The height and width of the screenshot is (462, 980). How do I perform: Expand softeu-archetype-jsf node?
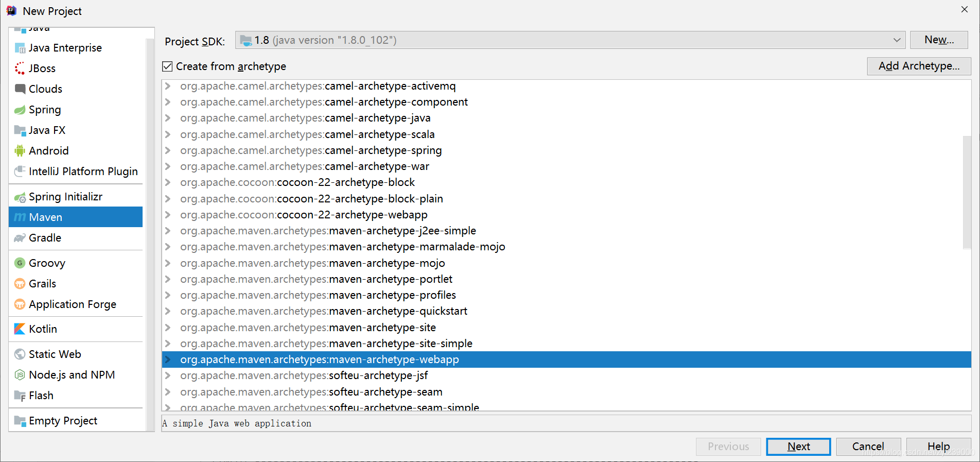click(x=168, y=375)
